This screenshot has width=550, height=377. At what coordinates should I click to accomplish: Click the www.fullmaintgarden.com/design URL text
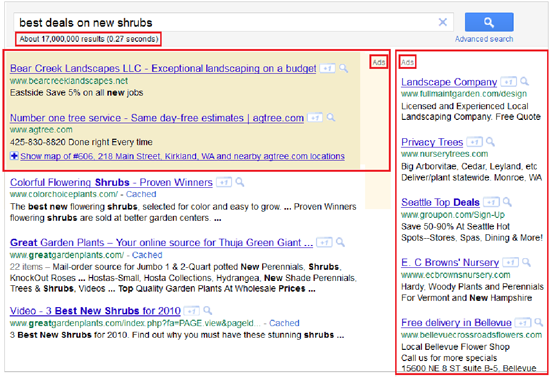coord(464,94)
